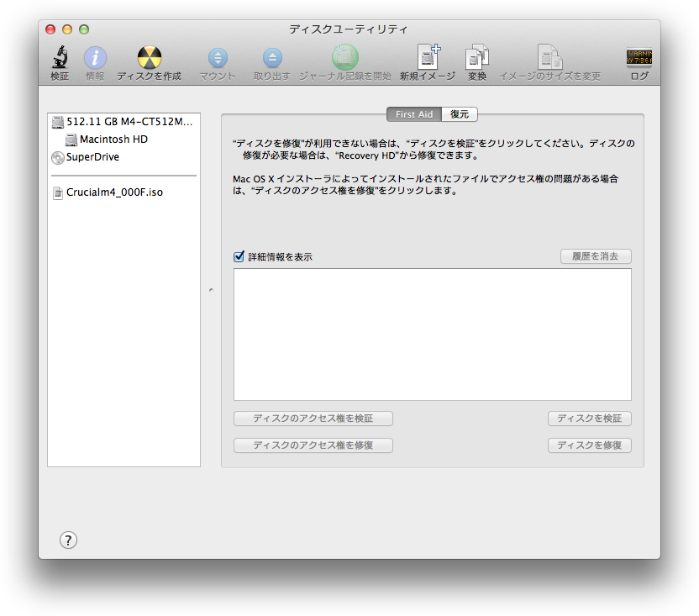Open the help question mark button
Screen dimensions: 699x616
pyautogui.click(x=68, y=540)
